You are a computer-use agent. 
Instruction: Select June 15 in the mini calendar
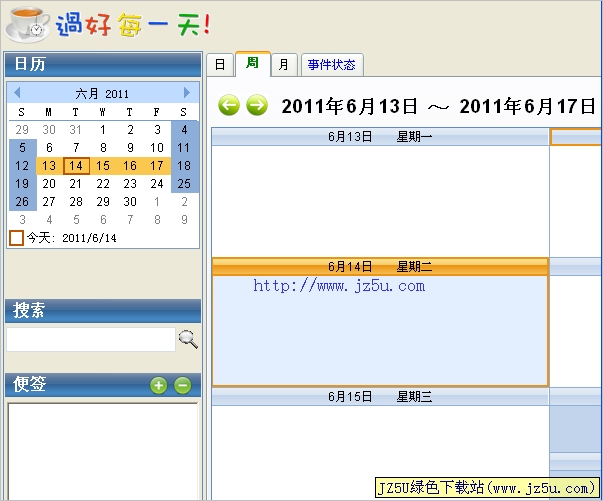tap(103, 166)
